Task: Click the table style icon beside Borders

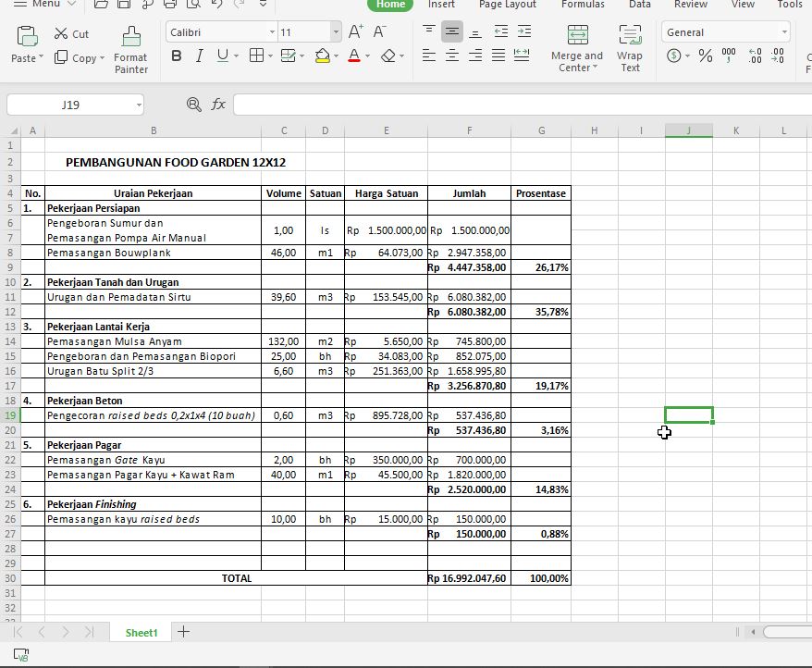Action: (288, 55)
